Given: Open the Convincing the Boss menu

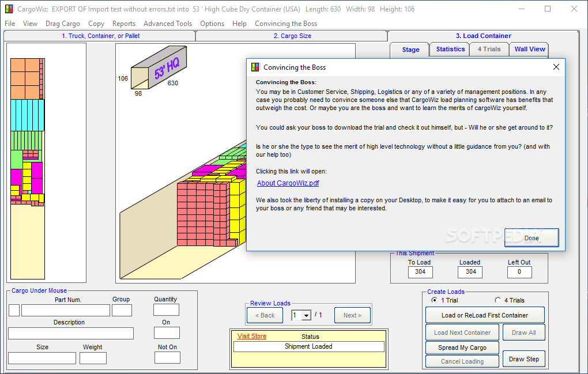Looking at the screenshot, I should (286, 24).
